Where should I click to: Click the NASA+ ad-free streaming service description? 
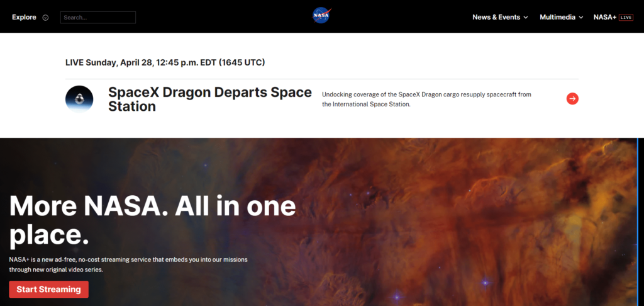click(128, 265)
